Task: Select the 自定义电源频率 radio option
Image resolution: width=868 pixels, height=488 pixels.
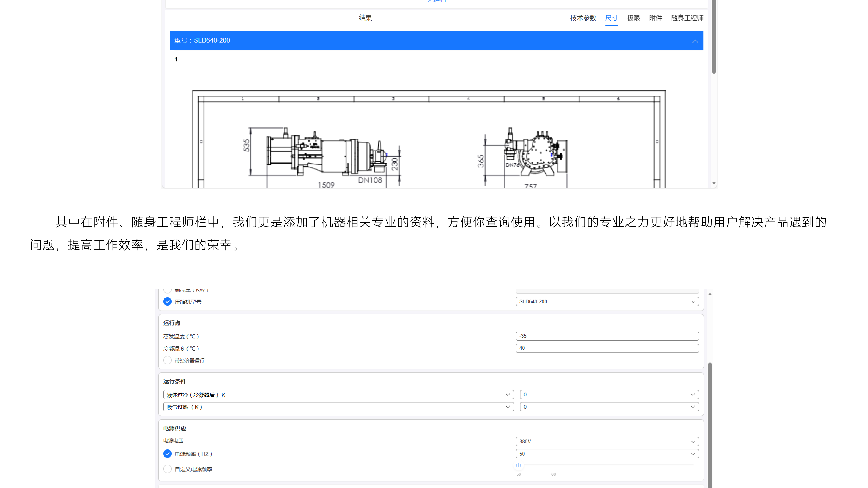Action: click(x=167, y=469)
